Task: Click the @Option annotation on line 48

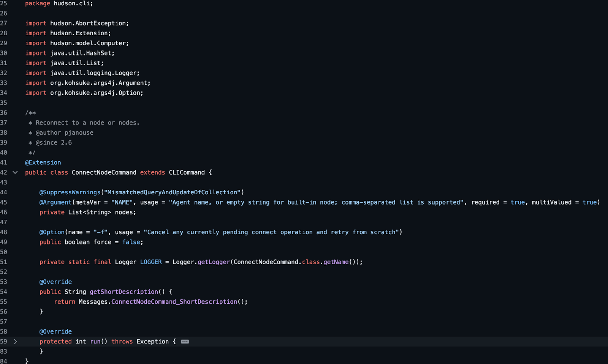Action: point(52,232)
